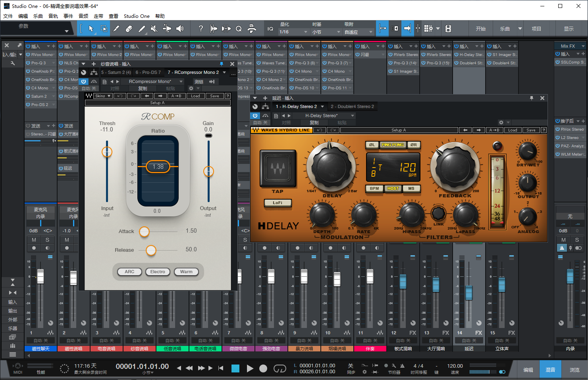This screenshot has width=588, height=380.
Task: Open the quantize 1/16 dropdown
Action: 294,32
